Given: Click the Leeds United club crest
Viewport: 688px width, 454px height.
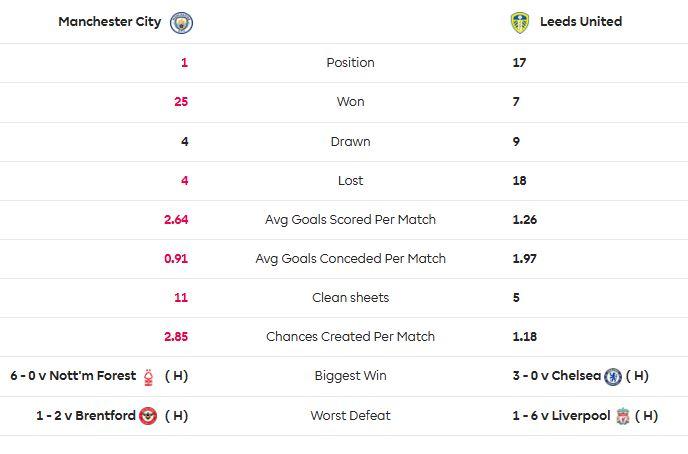Looking at the screenshot, I should (x=519, y=22).
